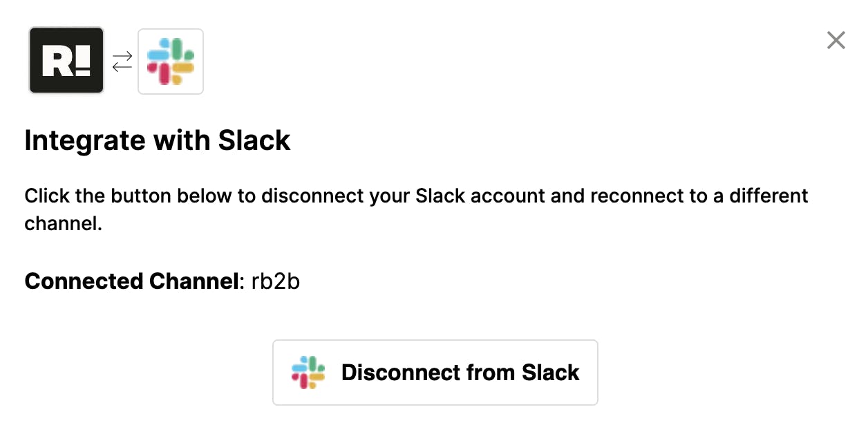Click the Slack icon inside the Disconnect button
Viewport: 868px width, 423px height.
(308, 373)
